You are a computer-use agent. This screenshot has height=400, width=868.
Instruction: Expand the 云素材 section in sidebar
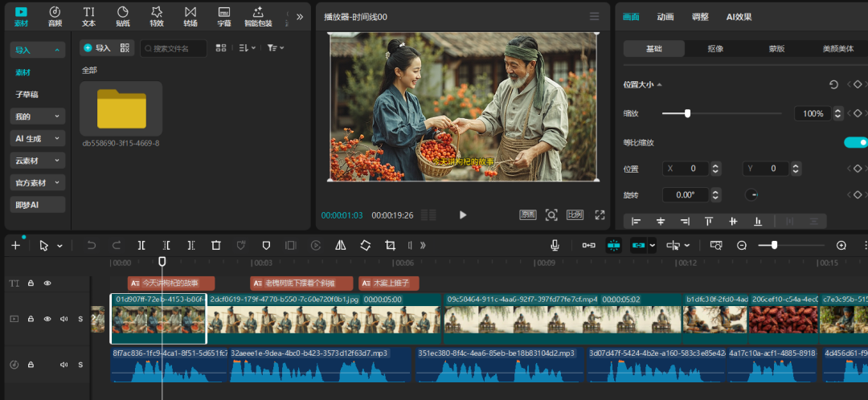point(37,161)
